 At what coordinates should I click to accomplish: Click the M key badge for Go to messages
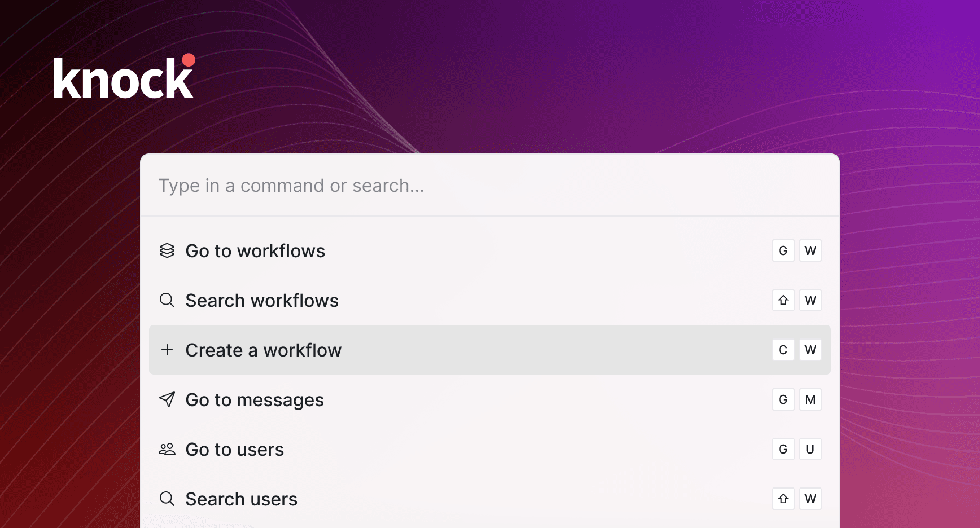[810, 399]
